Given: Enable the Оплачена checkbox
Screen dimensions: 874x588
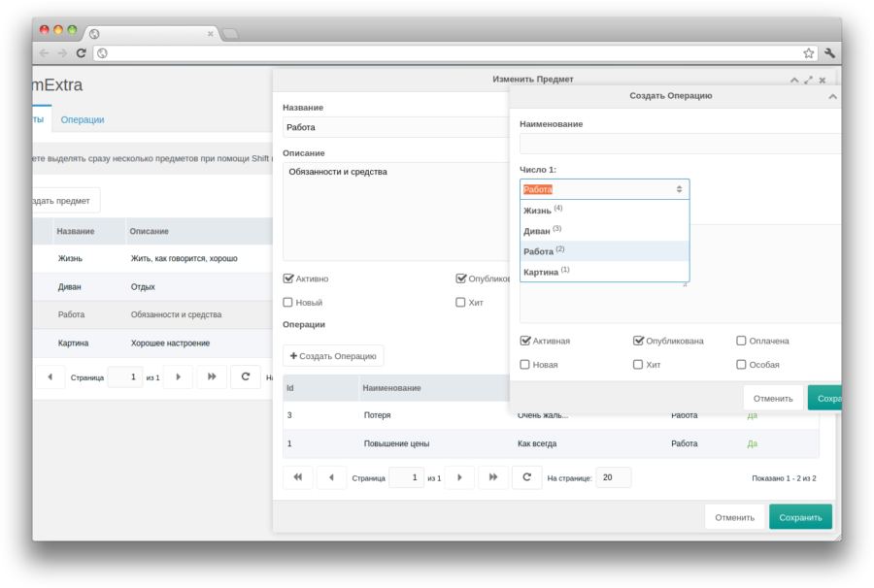Looking at the screenshot, I should [x=742, y=341].
